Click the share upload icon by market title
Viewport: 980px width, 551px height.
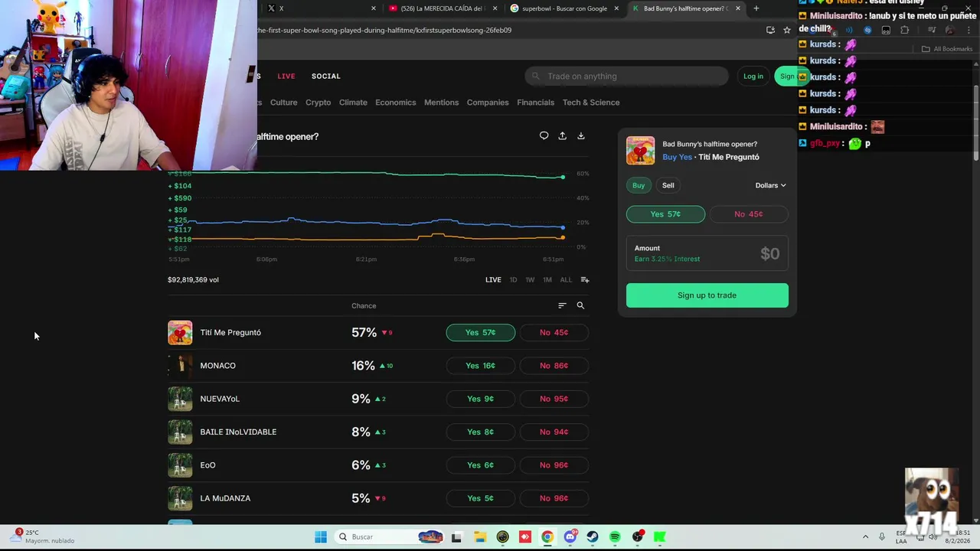562,136
